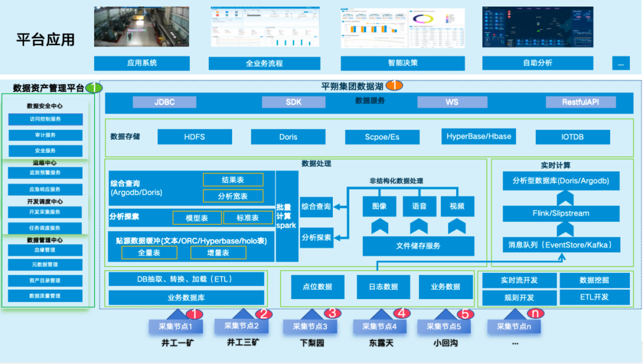
Task: Click the HDFS storage box
Action: pyautogui.click(x=195, y=137)
